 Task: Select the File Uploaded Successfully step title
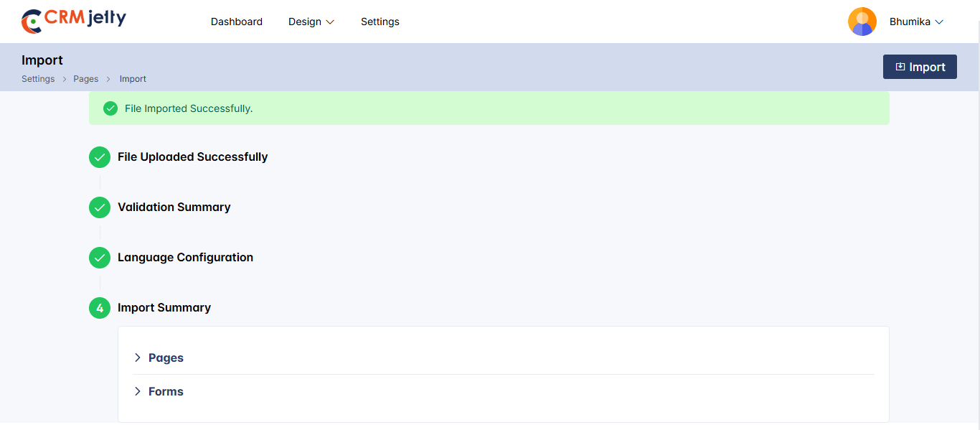point(192,157)
